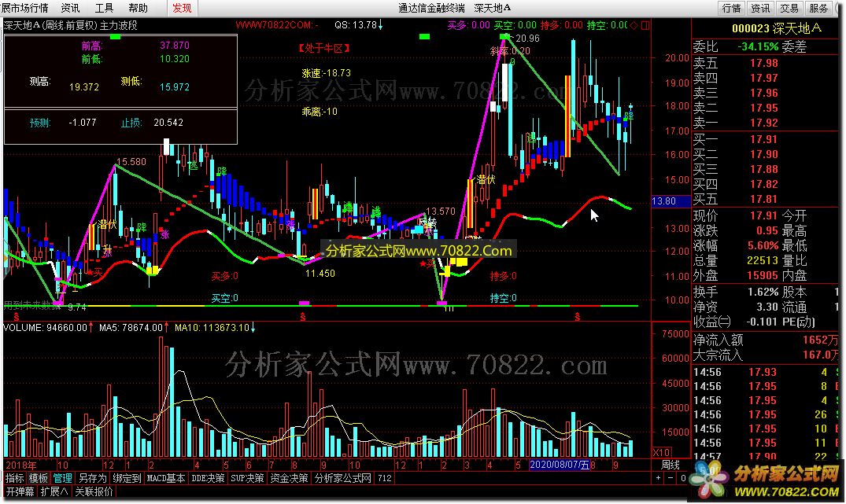Select the 资金决策 template
Image resolution: width=846 pixels, height=504 pixels.
(289, 478)
